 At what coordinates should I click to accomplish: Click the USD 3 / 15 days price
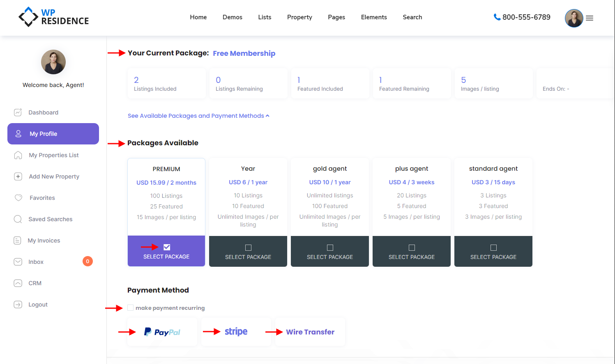493,182
